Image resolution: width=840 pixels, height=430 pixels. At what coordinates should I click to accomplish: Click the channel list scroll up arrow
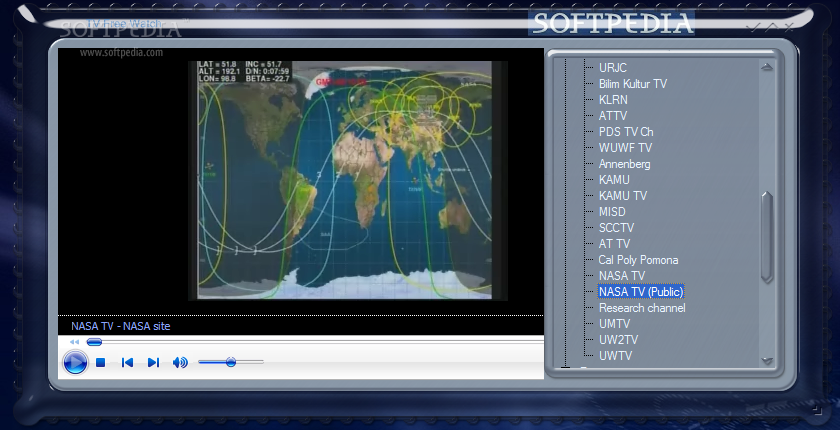click(767, 67)
